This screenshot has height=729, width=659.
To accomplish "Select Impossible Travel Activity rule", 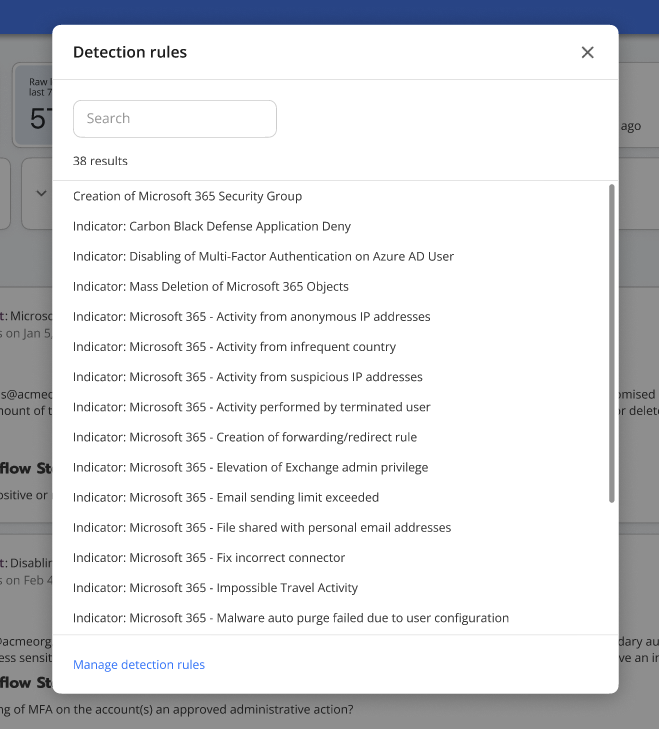I will pos(215,588).
